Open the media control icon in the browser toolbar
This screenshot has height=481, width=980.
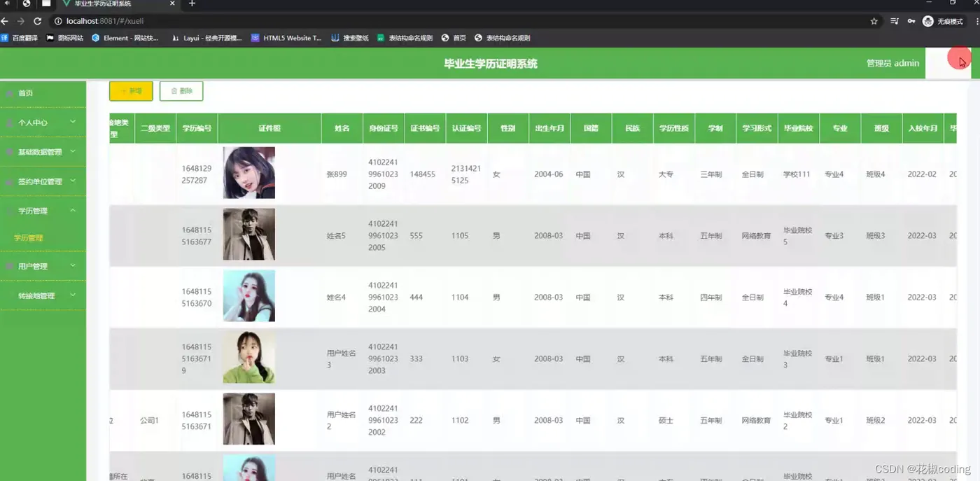(x=894, y=21)
